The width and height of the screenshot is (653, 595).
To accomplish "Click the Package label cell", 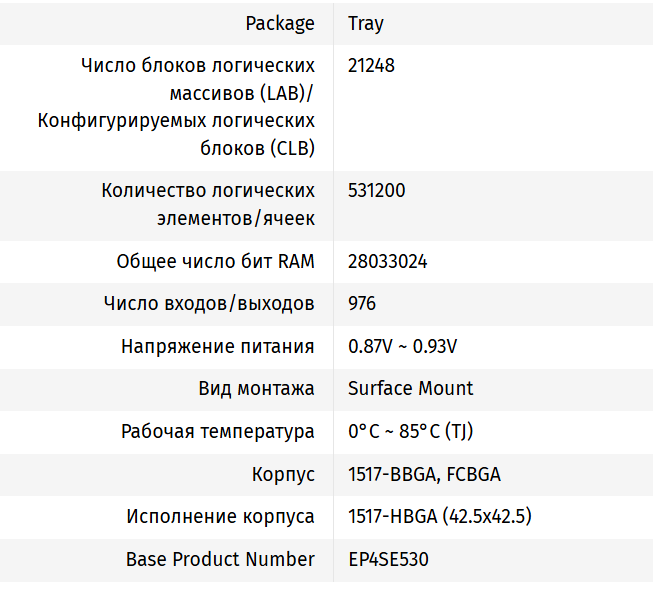I will (280, 23).
